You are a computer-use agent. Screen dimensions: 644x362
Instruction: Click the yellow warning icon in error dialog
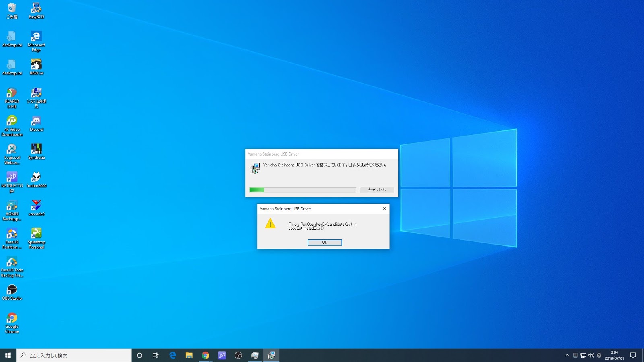(x=270, y=224)
